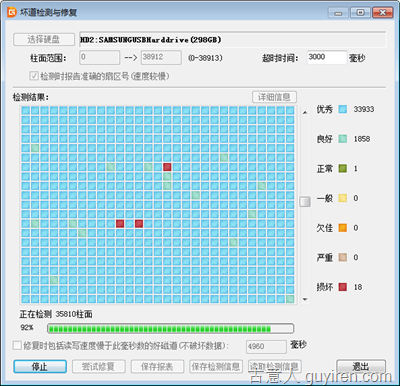
Task: Click the 欠佳 orange legend swatch
Action: click(x=343, y=228)
